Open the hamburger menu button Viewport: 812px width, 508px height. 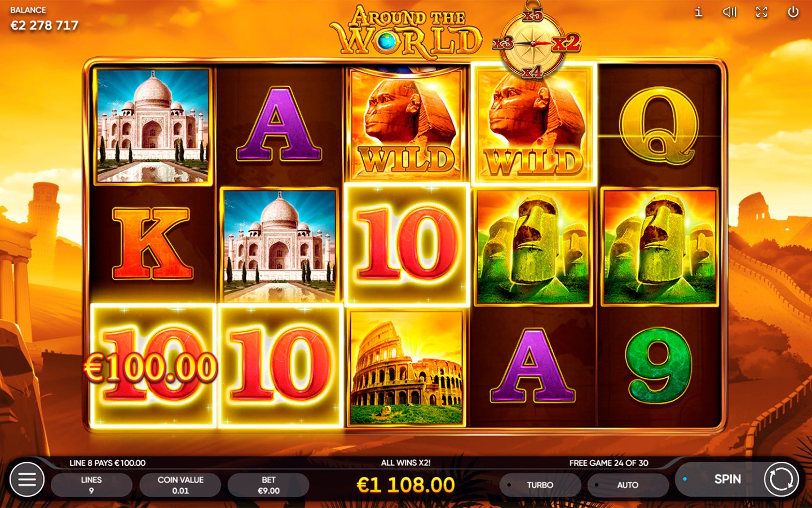click(27, 479)
